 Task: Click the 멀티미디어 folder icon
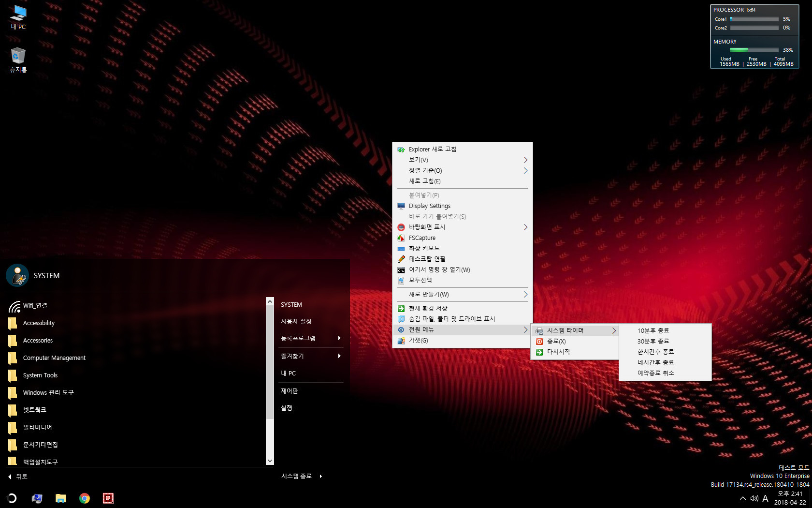[x=13, y=427]
